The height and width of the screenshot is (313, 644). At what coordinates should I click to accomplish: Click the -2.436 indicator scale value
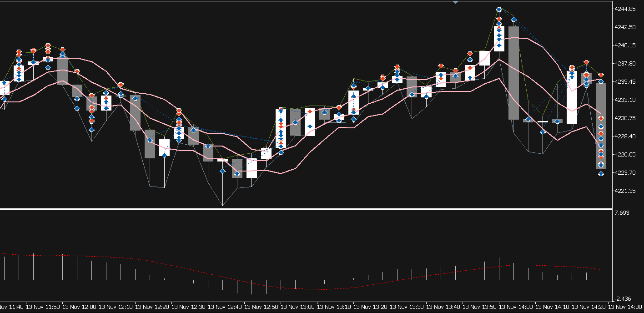pyautogui.click(x=623, y=299)
